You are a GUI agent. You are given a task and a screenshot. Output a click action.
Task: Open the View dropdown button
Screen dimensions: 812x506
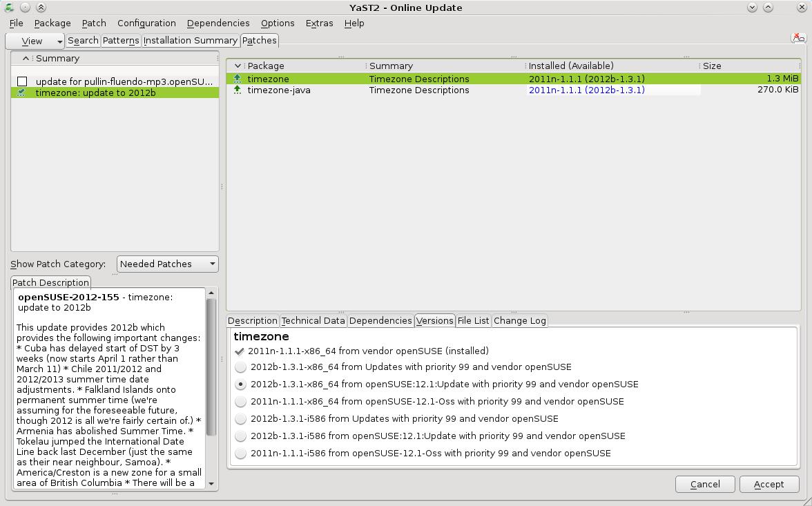pyautogui.click(x=35, y=41)
